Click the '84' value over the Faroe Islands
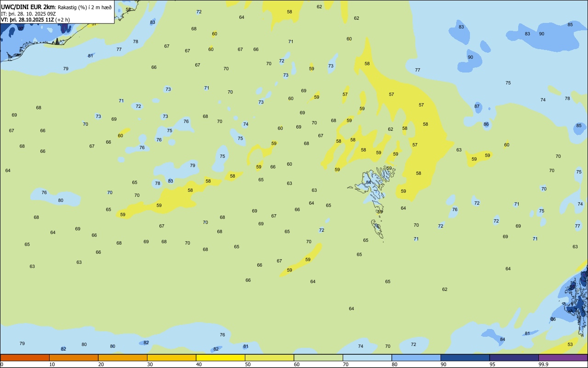 (368, 182)
